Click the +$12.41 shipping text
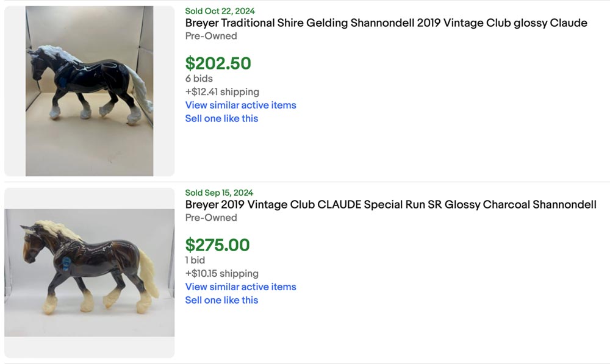This screenshot has height=364, width=610. coord(222,92)
